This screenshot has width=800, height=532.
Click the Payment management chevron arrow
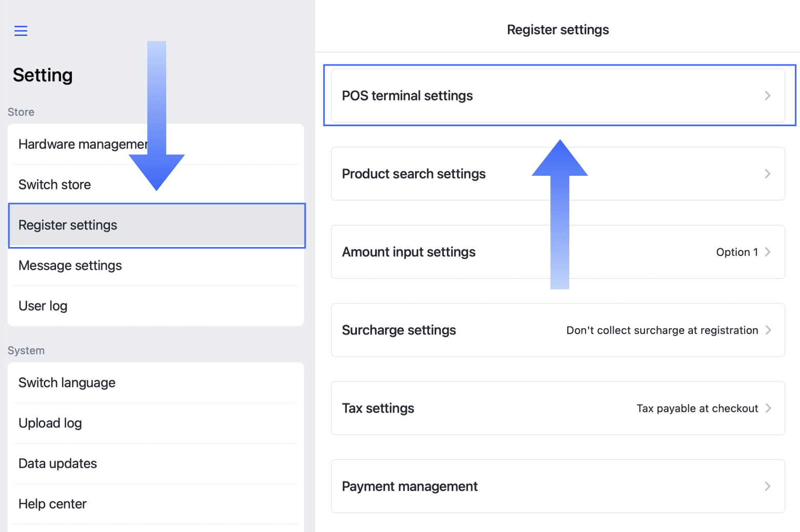[x=767, y=486]
